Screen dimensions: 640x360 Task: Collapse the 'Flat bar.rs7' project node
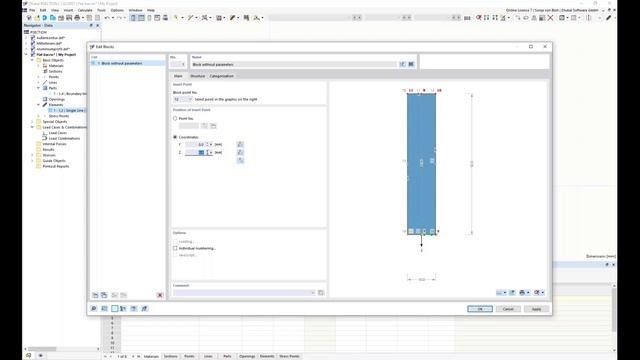tap(27, 54)
